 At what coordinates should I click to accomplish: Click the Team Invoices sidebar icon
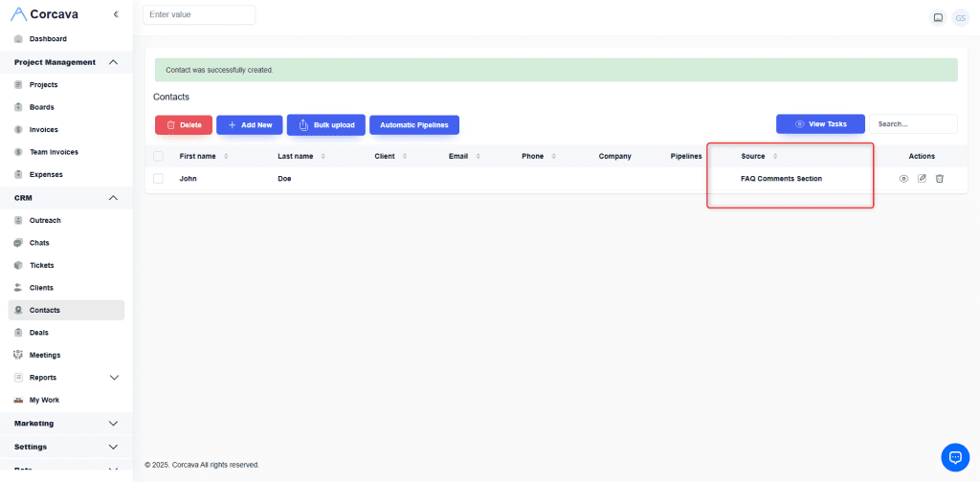click(x=18, y=152)
